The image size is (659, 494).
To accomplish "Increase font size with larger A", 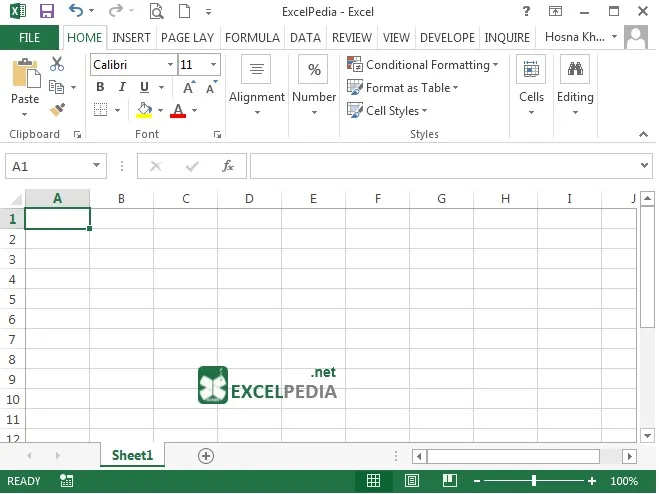I will (x=189, y=87).
